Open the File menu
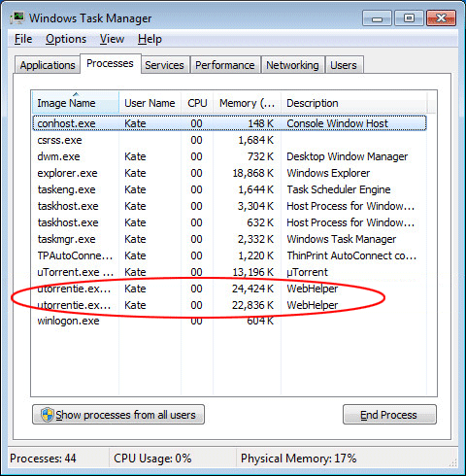The width and height of the screenshot is (466, 476). point(23,39)
